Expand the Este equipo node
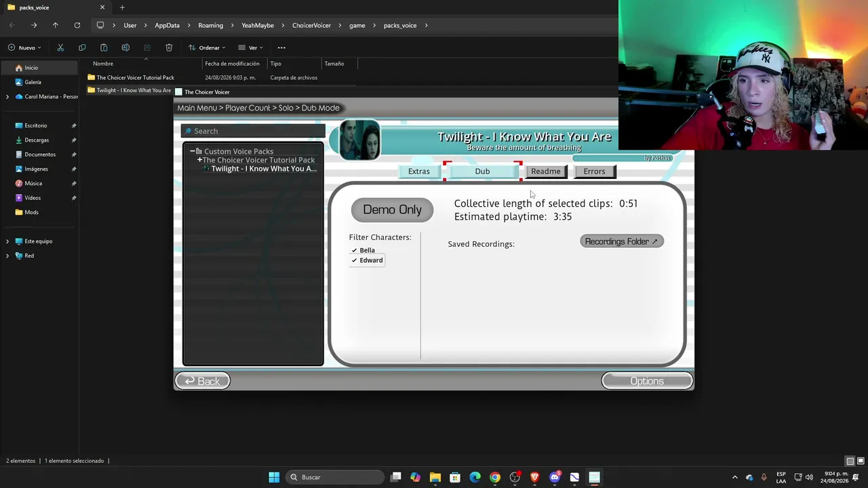The image size is (868, 488). 7,241
